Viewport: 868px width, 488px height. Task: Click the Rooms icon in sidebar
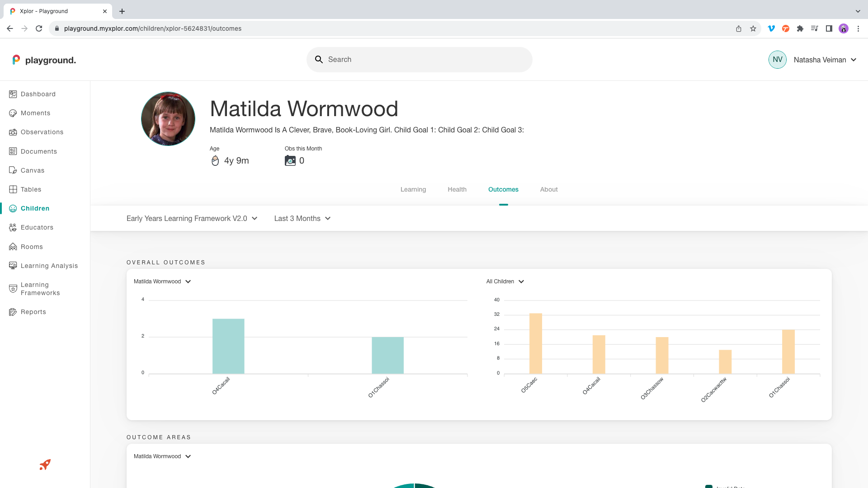pos(13,247)
